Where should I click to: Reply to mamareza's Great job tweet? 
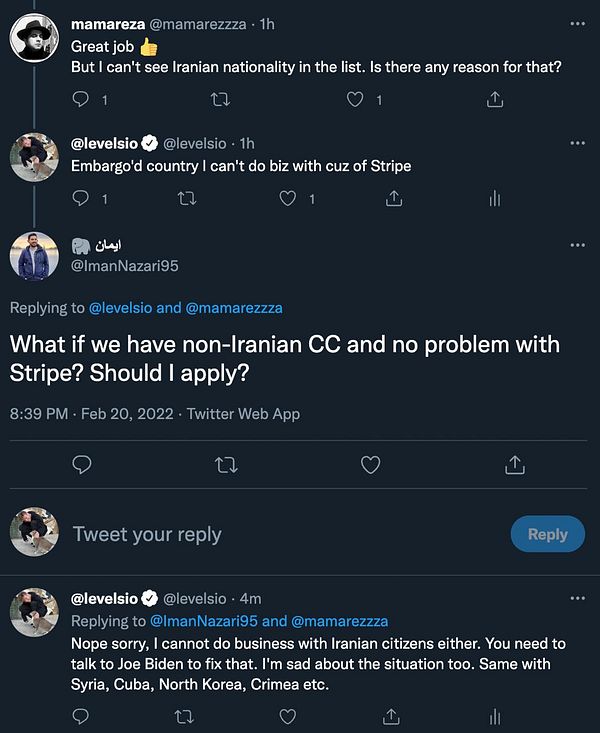click(82, 99)
